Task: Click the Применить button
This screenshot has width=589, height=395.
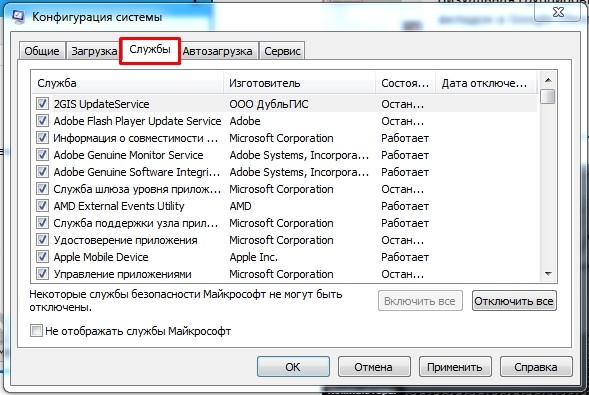Action: pyautogui.click(x=455, y=367)
